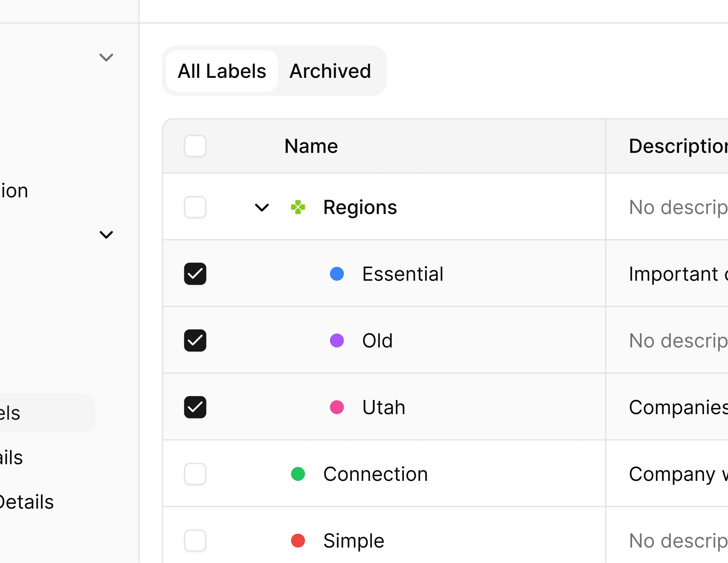The image size is (728, 563).
Task: Check the Regions row checkbox
Action: pos(195,207)
